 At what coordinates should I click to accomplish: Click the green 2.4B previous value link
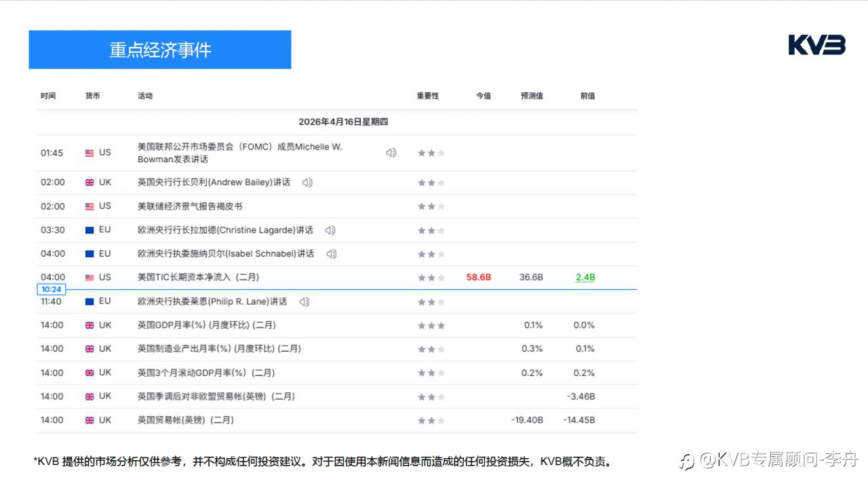[585, 277]
